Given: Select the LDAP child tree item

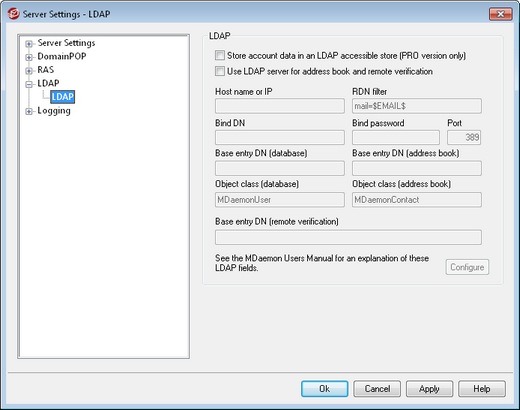Looking at the screenshot, I should (x=63, y=97).
